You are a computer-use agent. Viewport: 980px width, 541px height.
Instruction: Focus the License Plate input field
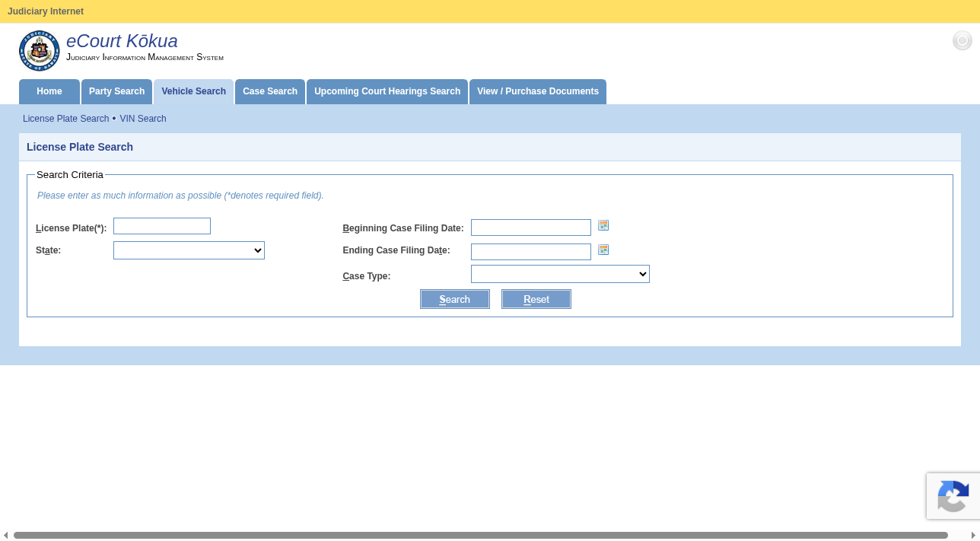(x=162, y=226)
